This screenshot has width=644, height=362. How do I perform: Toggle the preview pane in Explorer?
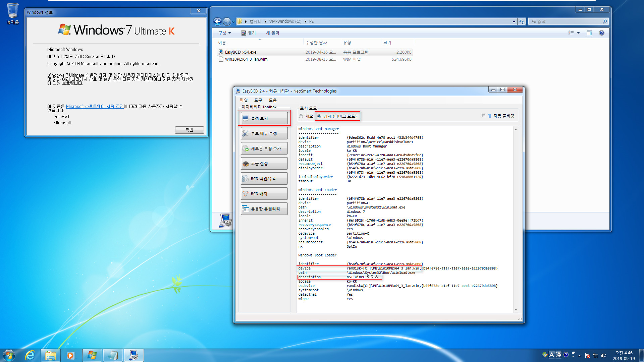[x=590, y=33]
